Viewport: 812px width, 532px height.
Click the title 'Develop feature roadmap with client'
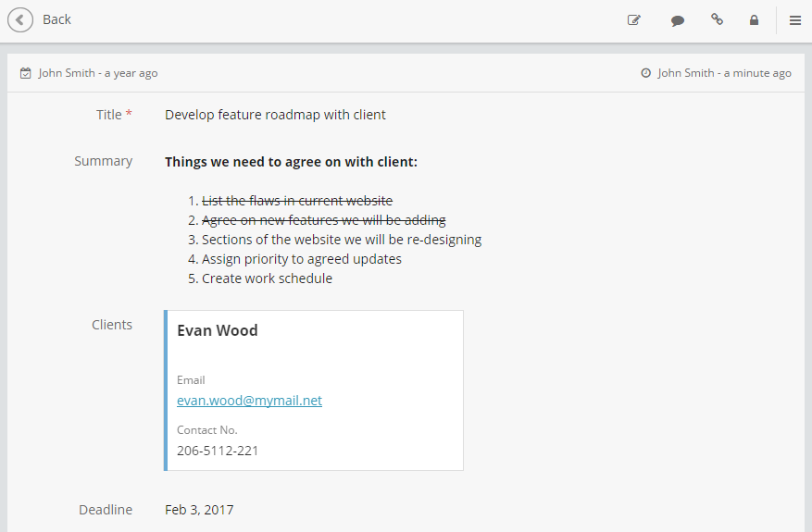pyautogui.click(x=275, y=115)
